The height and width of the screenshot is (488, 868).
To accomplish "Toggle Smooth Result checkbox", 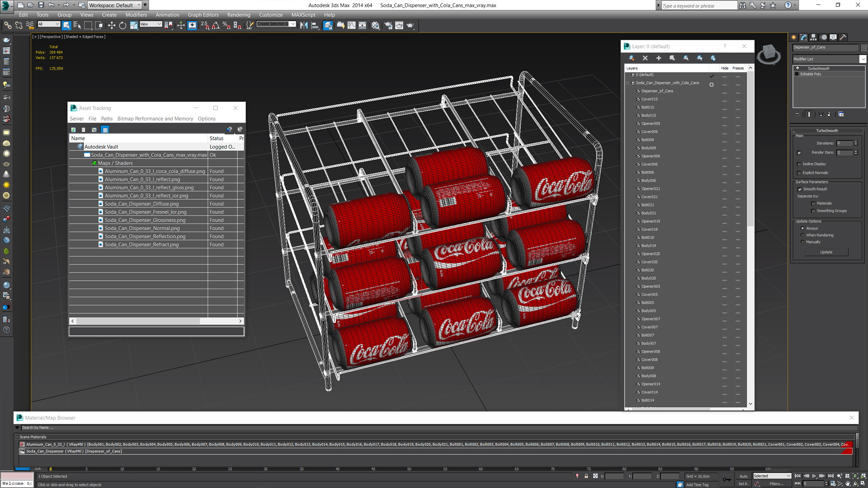I will tap(800, 189).
